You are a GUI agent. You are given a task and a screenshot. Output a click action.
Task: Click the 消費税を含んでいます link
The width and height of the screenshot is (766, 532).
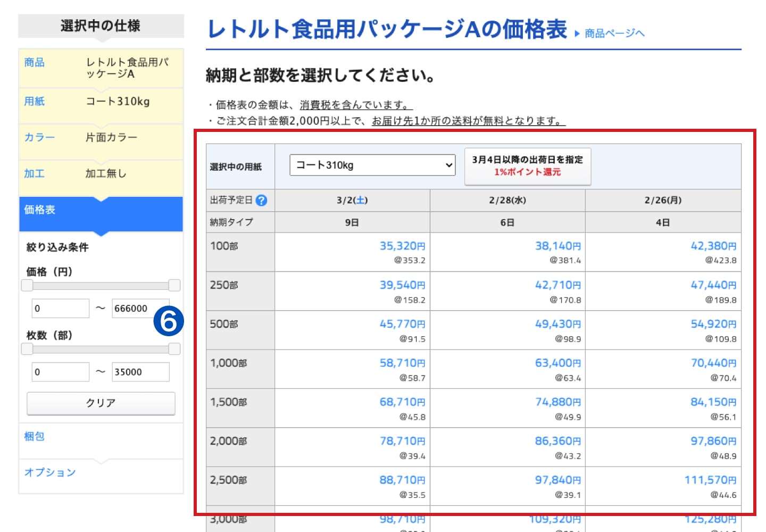(356, 105)
